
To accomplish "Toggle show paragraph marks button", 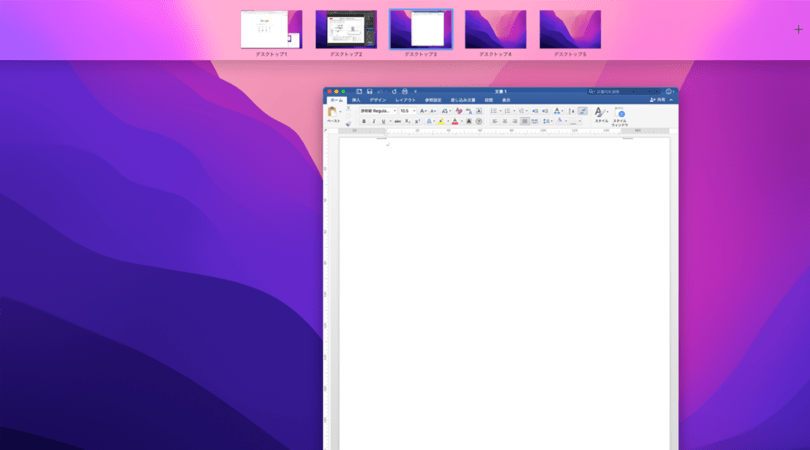I will (583, 111).
